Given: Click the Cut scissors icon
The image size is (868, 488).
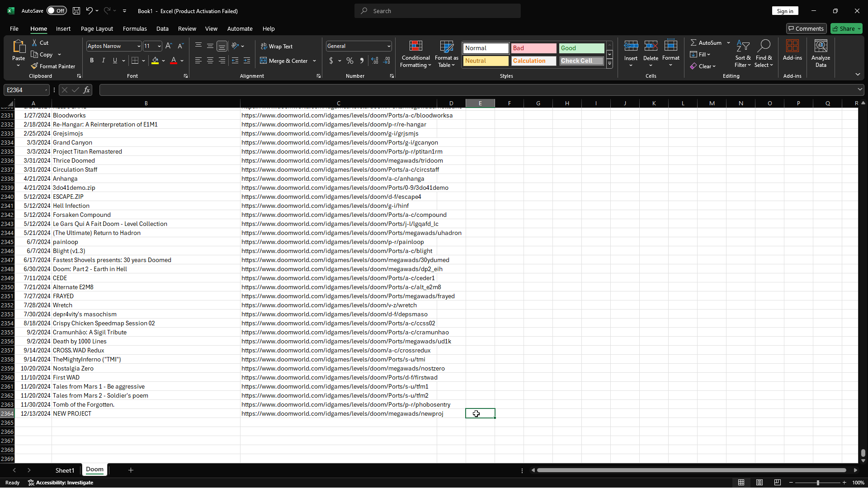Looking at the screenshot, I should [35, 42].
